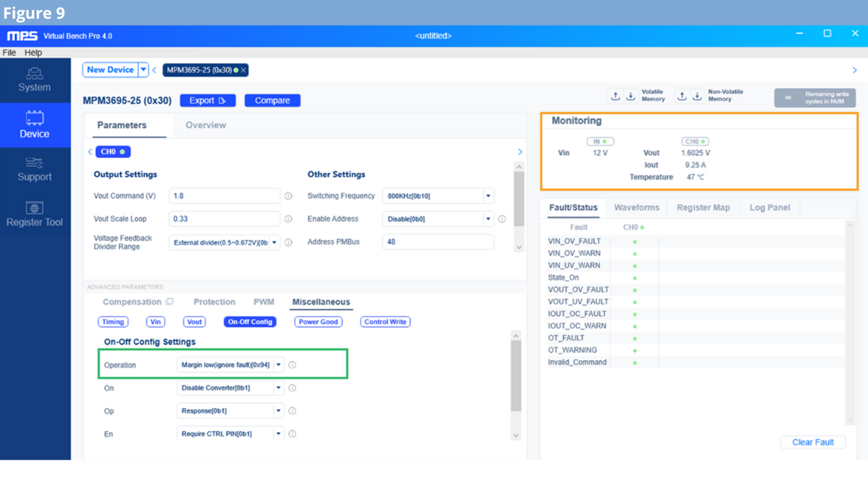Select the Timing filter pill
This screenshot has height=489, width=868.
click(113, 322)
